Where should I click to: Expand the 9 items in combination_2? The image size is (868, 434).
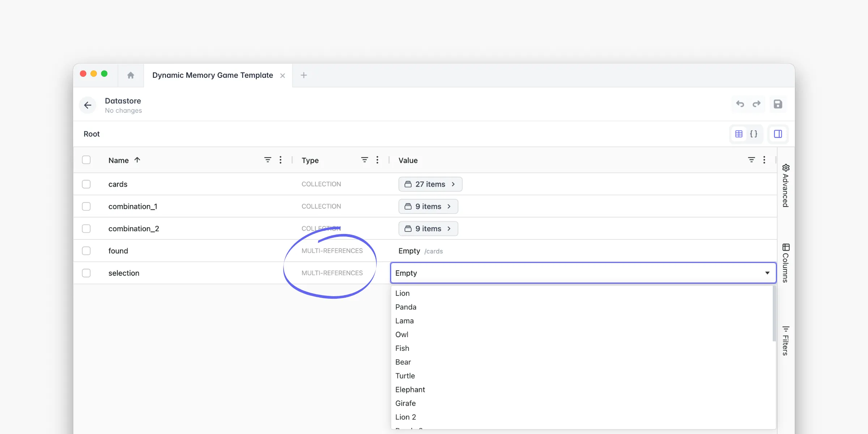coord(428,228)
